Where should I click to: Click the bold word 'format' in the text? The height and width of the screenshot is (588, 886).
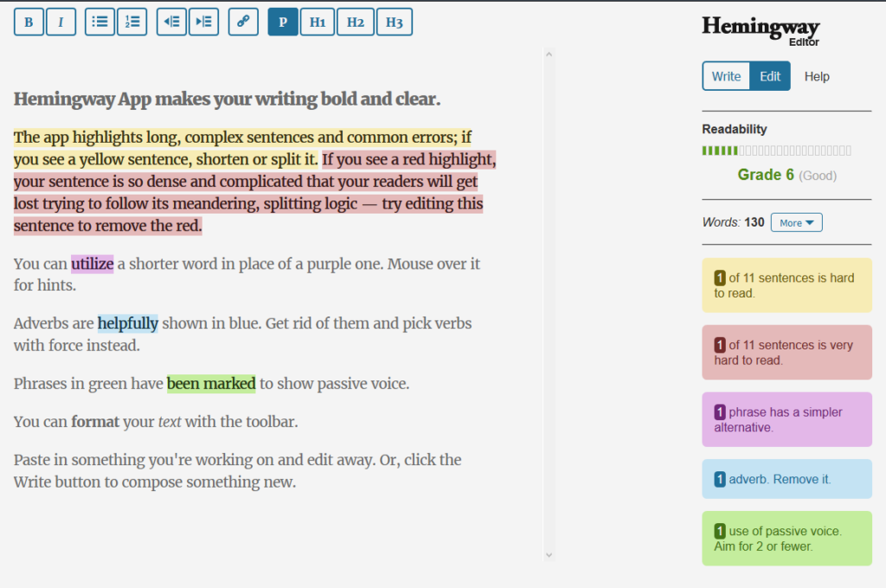click(95, 422)
